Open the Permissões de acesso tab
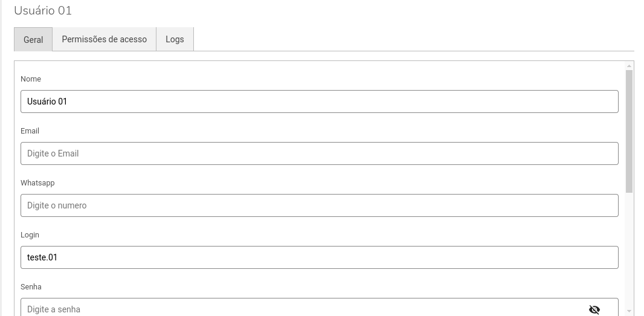Screen dimensions: 644x316 [105, 39]
